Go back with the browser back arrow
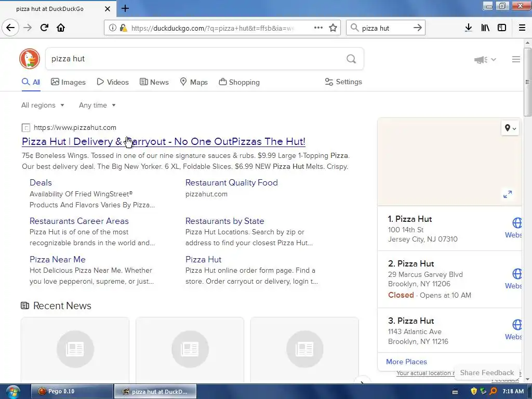Image resolution: width=532 pixels, height=399 pixels. 10,28
